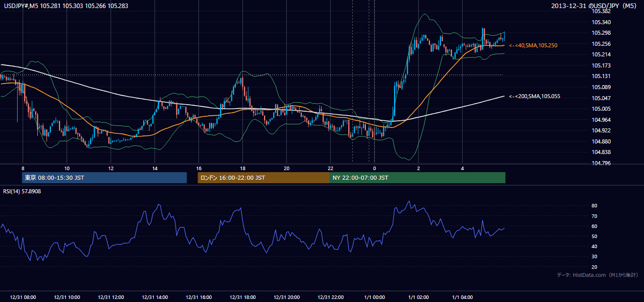Click the 12/31 14:00 time label
This screenshot has width=644, height=302.
tap(155, 297)
